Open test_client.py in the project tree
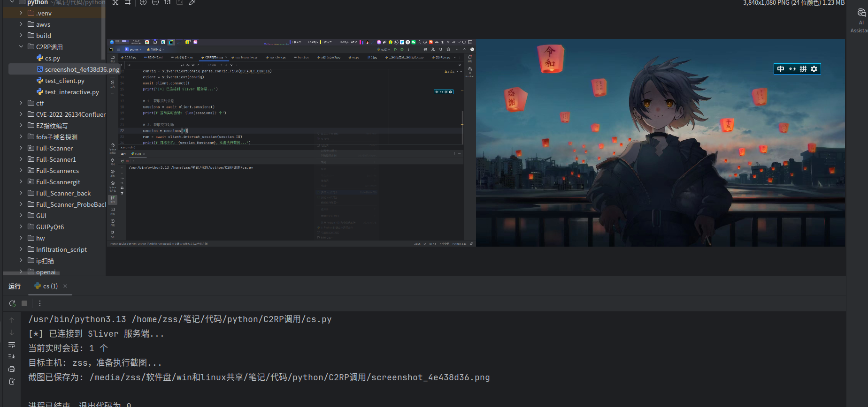Viewport: 868px width, 407px height. click(x=64, y=81)
